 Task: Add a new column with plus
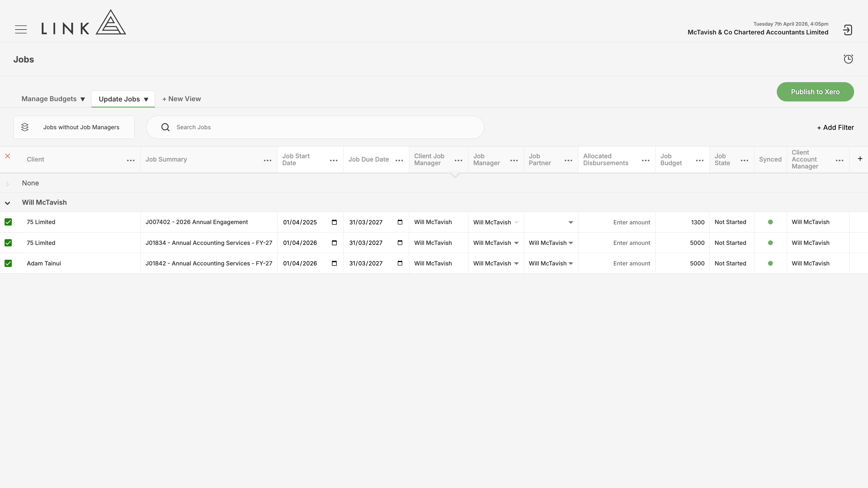pos(860,159)
